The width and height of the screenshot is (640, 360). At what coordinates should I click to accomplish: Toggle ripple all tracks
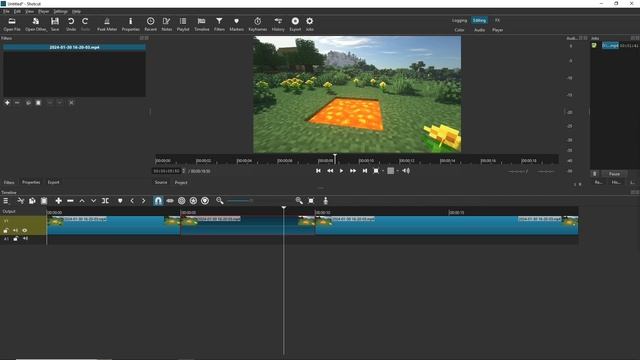coord(193,201)
